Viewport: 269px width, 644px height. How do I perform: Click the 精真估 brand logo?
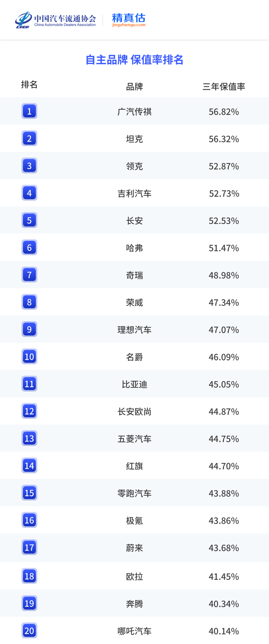point(128,18)
